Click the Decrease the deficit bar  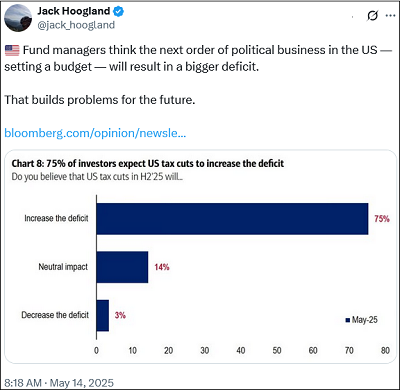(x=103, y=315)
